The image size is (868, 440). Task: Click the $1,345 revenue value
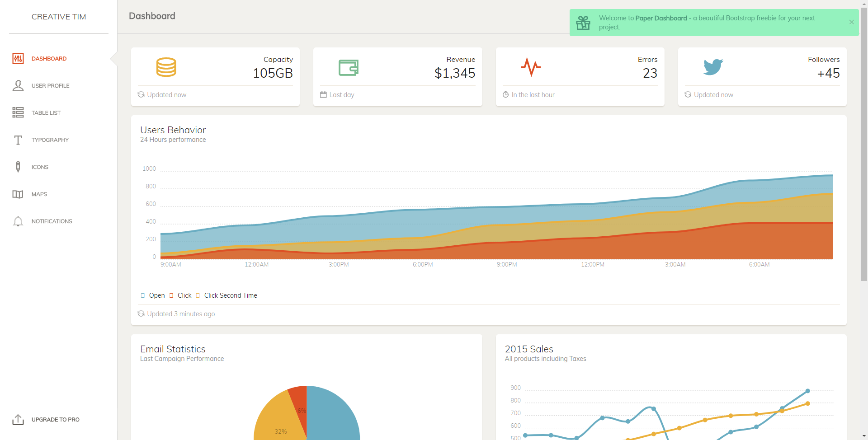click(455, 73)
